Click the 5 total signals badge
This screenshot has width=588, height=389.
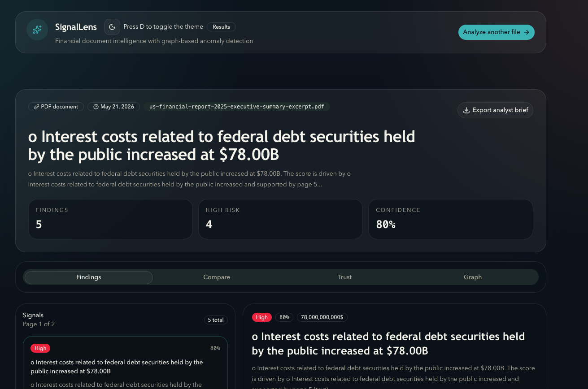point(216,320)
